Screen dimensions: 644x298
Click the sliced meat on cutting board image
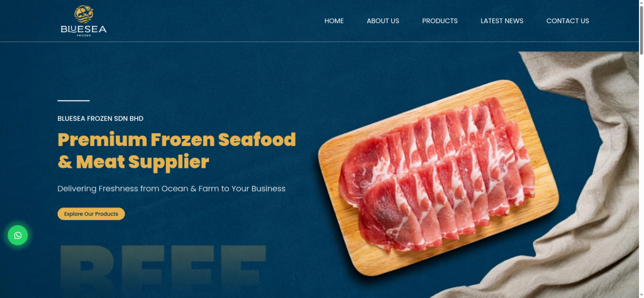pyautogui.click(x=438, y=177)
